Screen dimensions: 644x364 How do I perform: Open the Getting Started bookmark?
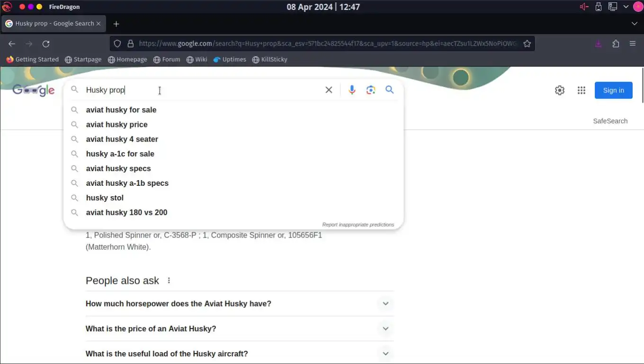click(x=32, y=59)
